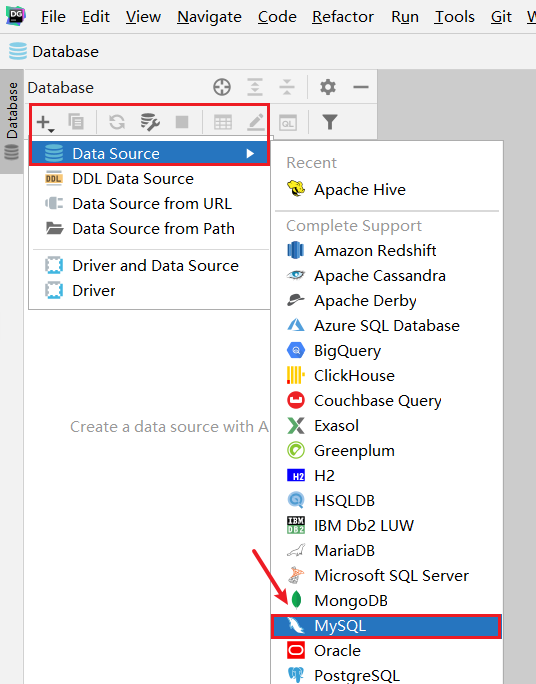Select Azure SQL Database data source
The height and width of the screenshot is (684, 536).
(387, 326)
